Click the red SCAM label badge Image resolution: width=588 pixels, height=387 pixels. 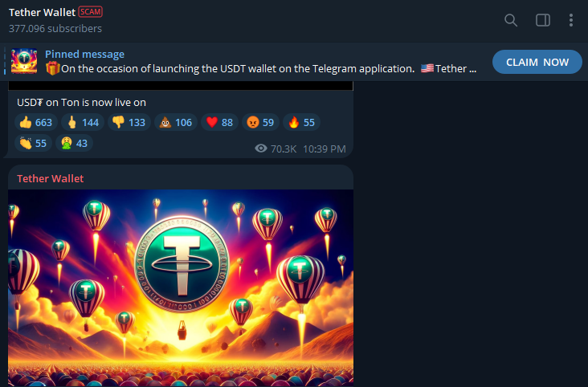[91, 12]
